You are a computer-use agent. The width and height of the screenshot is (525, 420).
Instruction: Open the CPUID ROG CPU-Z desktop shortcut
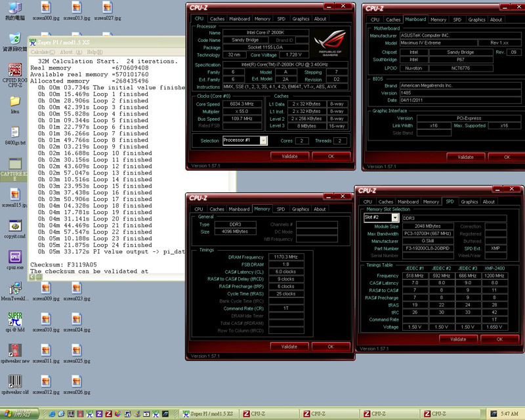click(x=14, y=71)
